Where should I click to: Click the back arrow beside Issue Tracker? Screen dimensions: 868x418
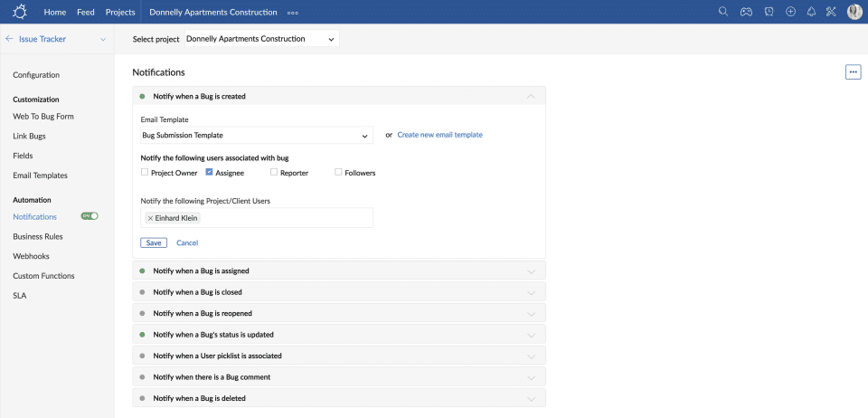(9, 39)
